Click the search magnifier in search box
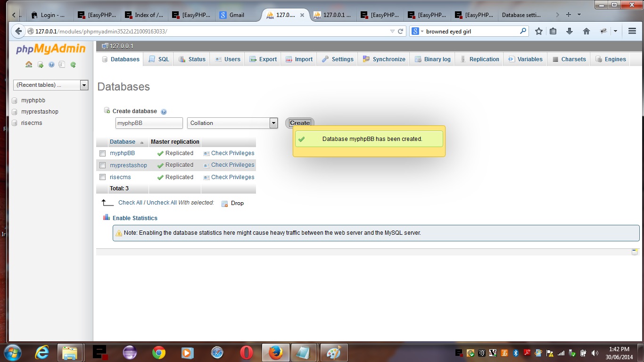 coord(523,31)
